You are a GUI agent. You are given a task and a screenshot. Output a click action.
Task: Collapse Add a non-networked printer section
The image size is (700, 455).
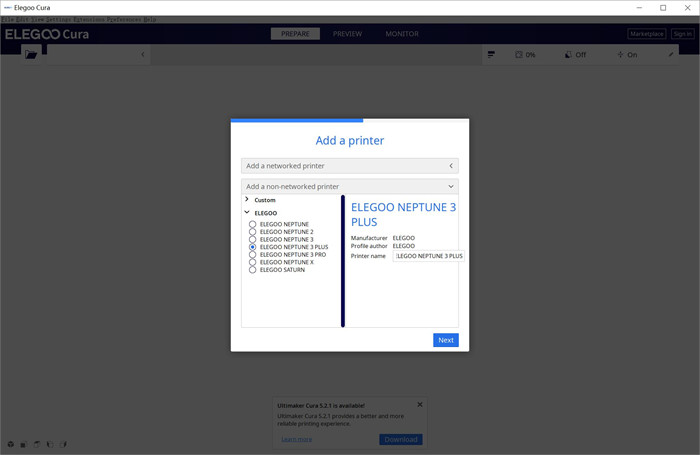pyautogui.click(x=350, y=186)
